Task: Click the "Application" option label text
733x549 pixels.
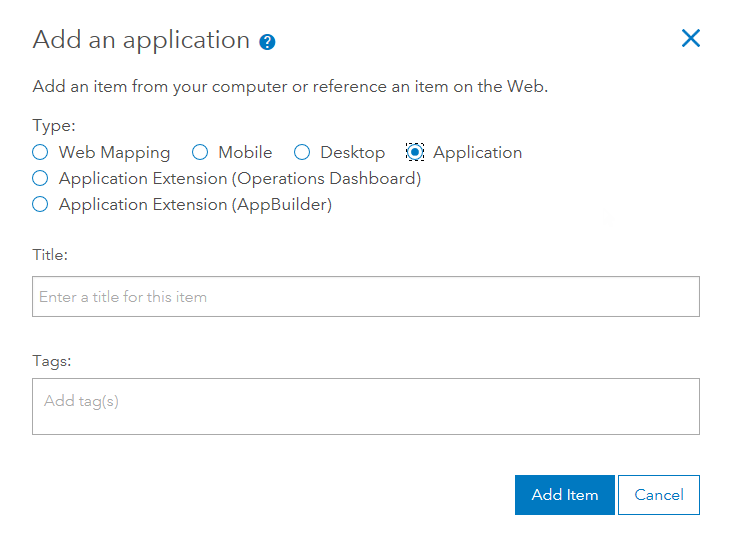Action: click(477, 153)
